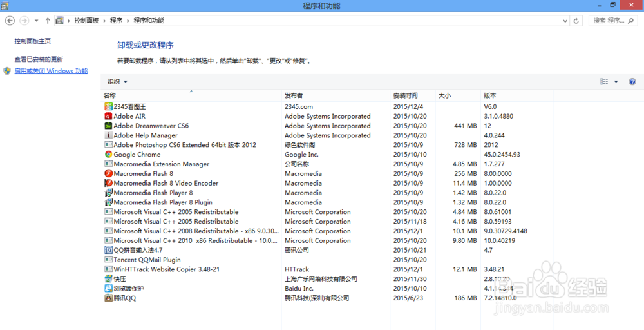Click the Adobe Photoshop CS6 Extended icon
The width and height of the screenshot is (644, 330).
(108, 144)
